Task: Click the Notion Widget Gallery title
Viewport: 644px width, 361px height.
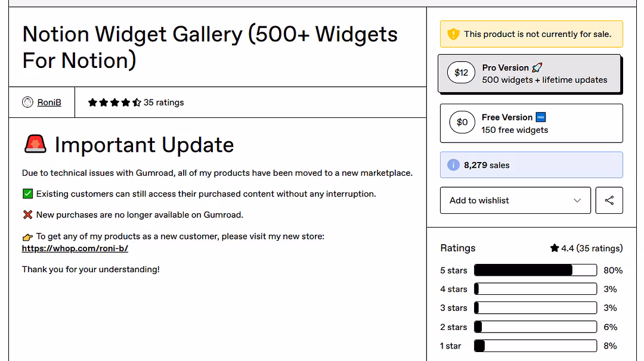Action: point(210,47)
